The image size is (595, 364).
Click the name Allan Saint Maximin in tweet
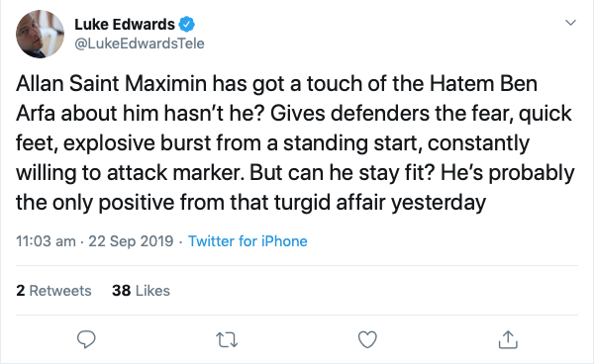(x=112, y=83)
